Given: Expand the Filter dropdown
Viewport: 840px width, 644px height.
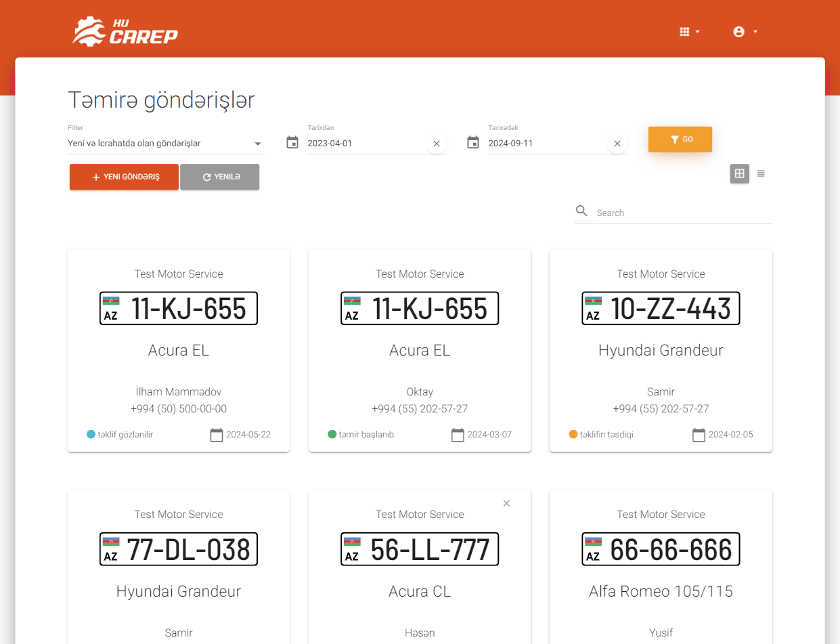Looking at the screenshot, I should click(165, 144).
